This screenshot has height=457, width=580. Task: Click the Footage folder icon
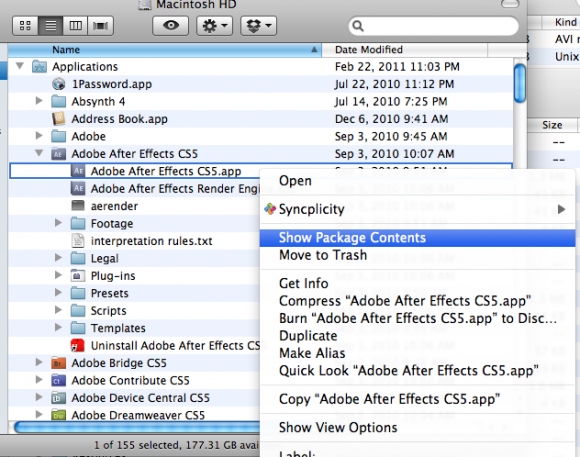(x=78, y=224)
